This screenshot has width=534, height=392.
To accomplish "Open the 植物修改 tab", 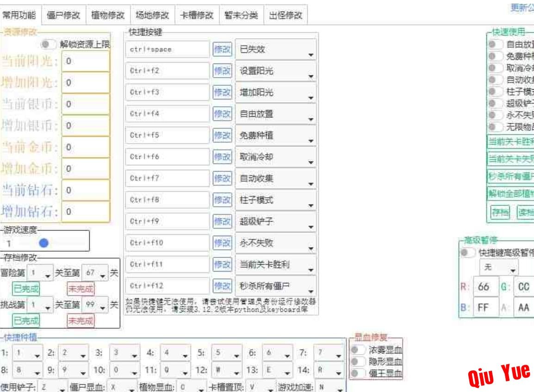I will click(108, 15).
